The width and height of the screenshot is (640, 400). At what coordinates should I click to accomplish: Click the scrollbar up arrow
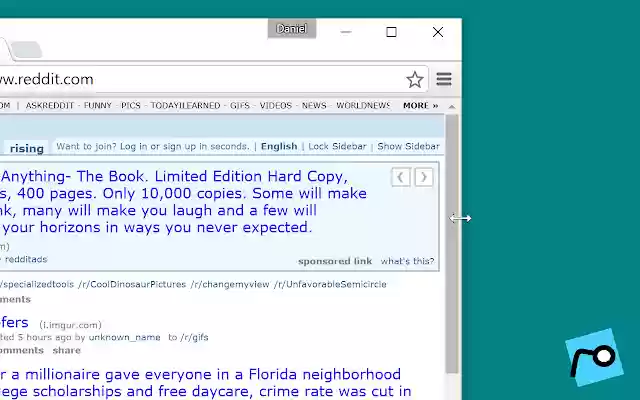[x=452, y=107]
